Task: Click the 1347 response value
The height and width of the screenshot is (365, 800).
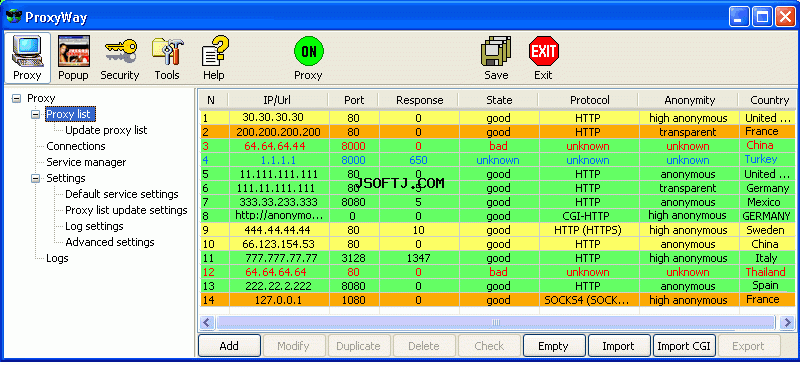Action: (x=418, y=258)
